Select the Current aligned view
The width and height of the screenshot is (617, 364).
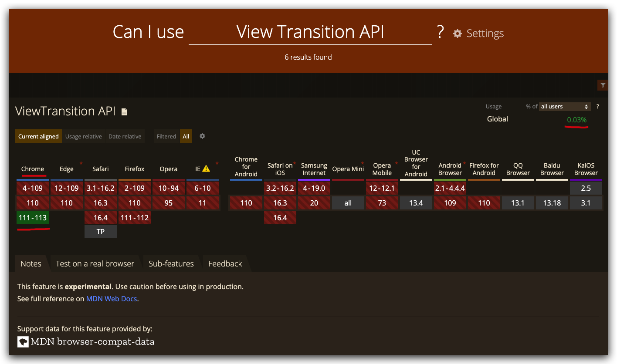[x=38, y=136]
